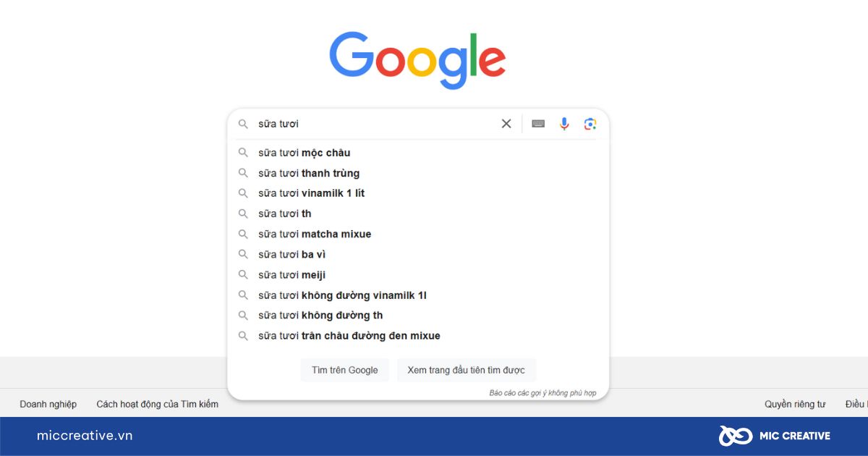
Task: Pick the 'sữa tươi th' suggestion
Action: click(x=418, y=214)
